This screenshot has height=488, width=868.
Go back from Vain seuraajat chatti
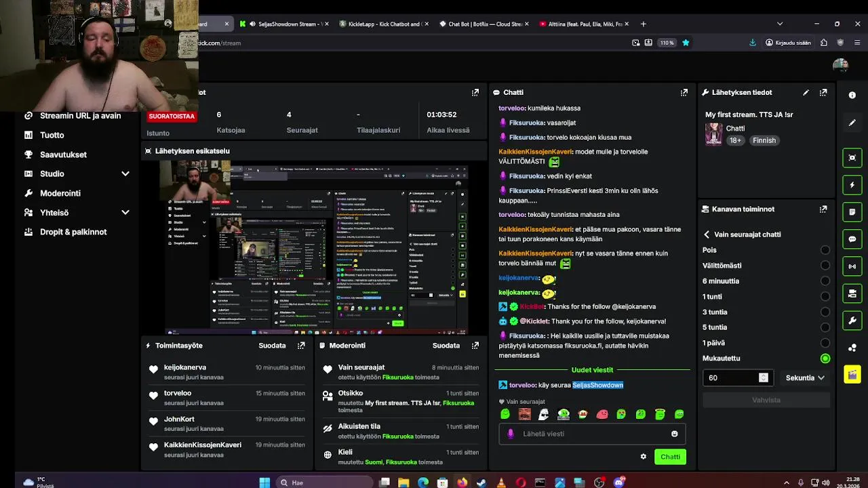click(707, 235)
